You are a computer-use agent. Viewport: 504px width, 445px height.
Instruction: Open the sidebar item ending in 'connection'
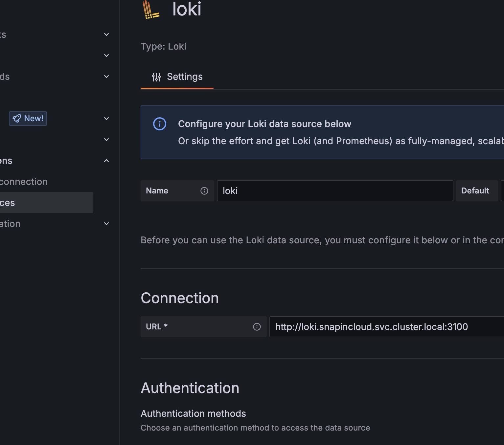24,182
